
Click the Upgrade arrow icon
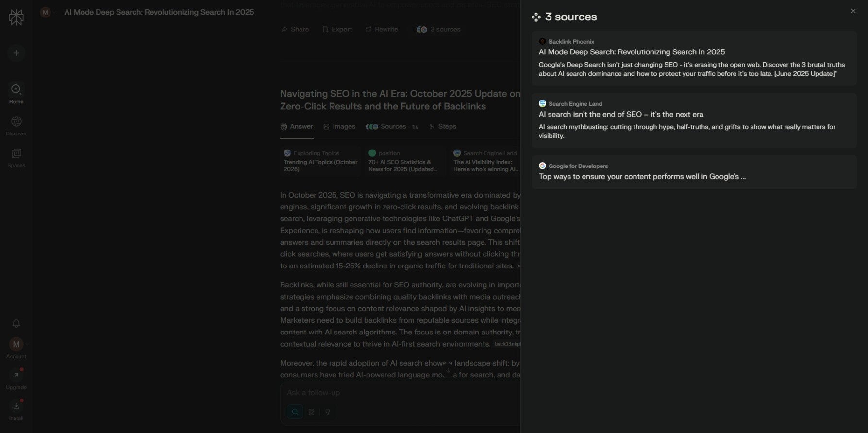pyautogui.click(x=16, y=375)
